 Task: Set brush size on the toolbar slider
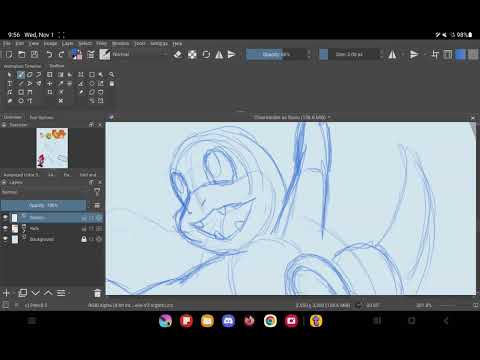[349, 54]
